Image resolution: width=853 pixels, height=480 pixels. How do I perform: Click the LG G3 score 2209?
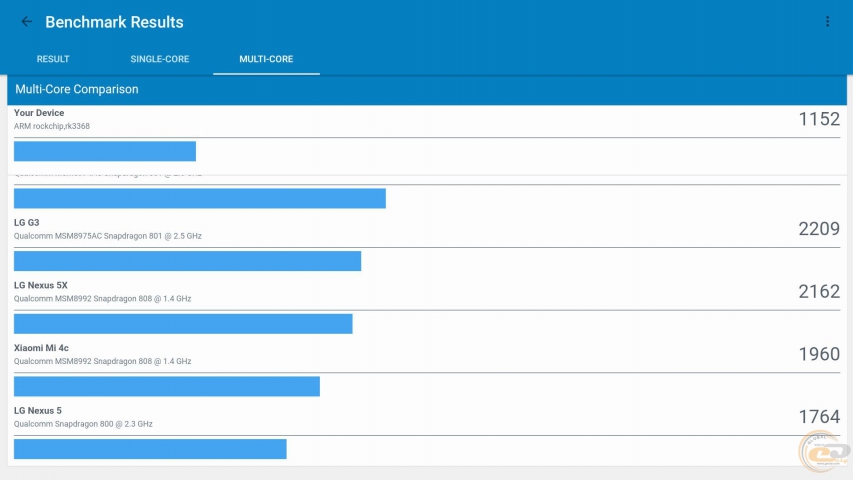pos(818,230)
